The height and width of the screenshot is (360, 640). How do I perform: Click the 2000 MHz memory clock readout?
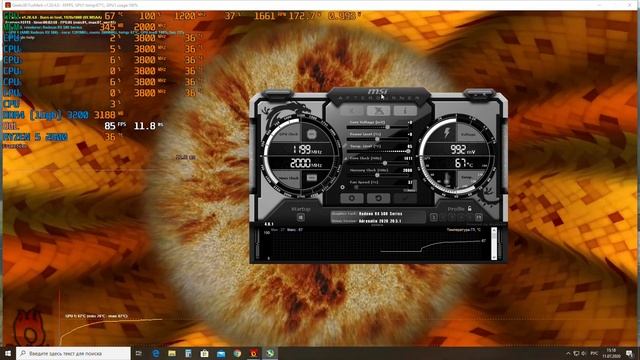coord(306,163)
